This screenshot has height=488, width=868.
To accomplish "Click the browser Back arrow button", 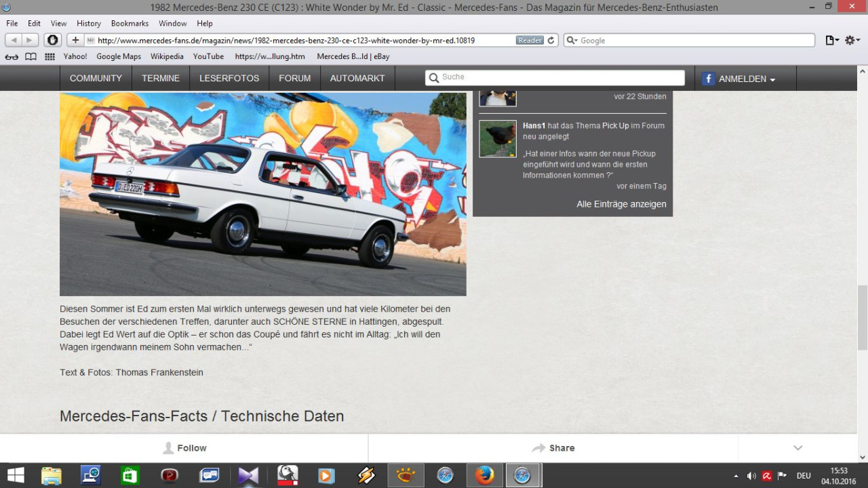I will point(14,41).
